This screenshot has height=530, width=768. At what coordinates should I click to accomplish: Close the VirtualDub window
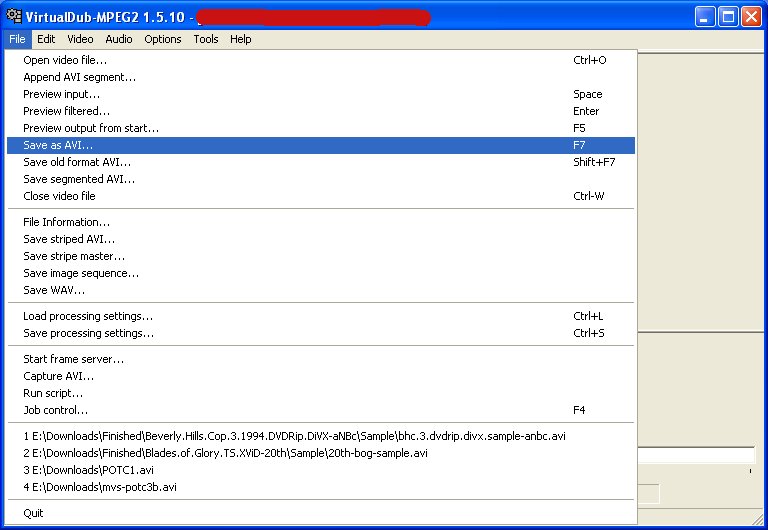click(751, 17)
